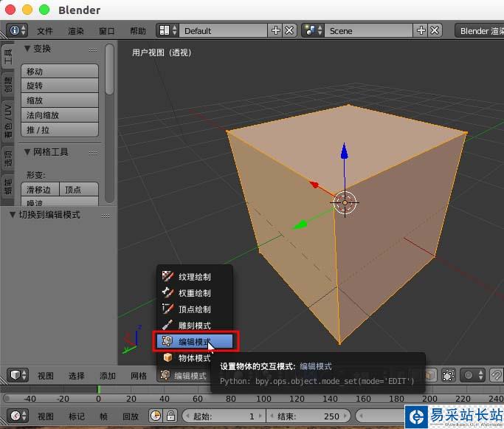The image size is (504, 429).
Task: Select 权重绘制 mode from the menu
Action: [x=195, y=292]
